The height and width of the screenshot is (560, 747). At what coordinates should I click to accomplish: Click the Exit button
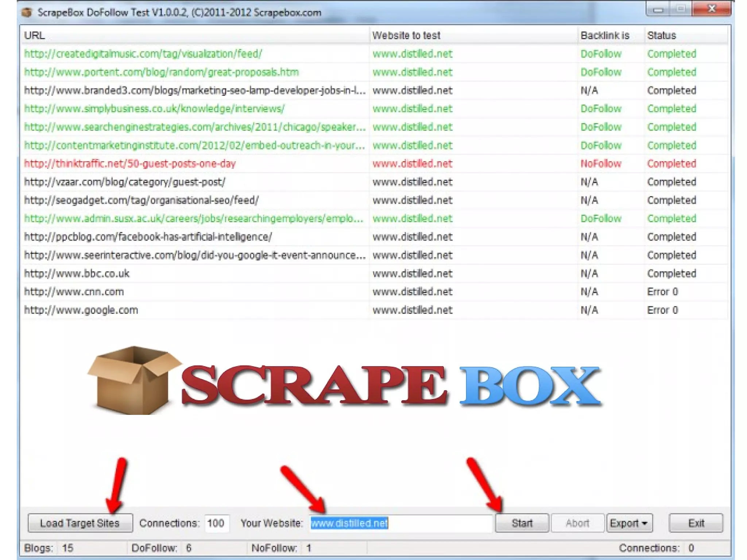tap(696, 523)
